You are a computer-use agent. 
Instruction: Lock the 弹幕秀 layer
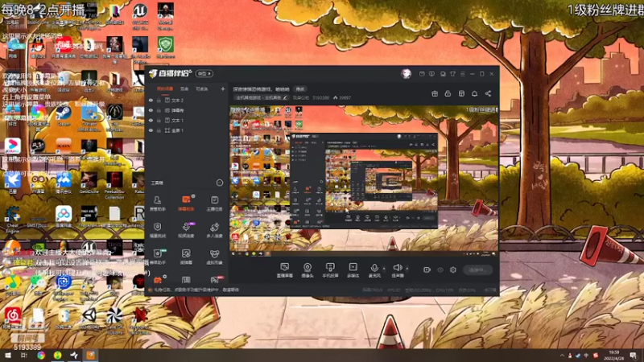click(x=159, y=110)
